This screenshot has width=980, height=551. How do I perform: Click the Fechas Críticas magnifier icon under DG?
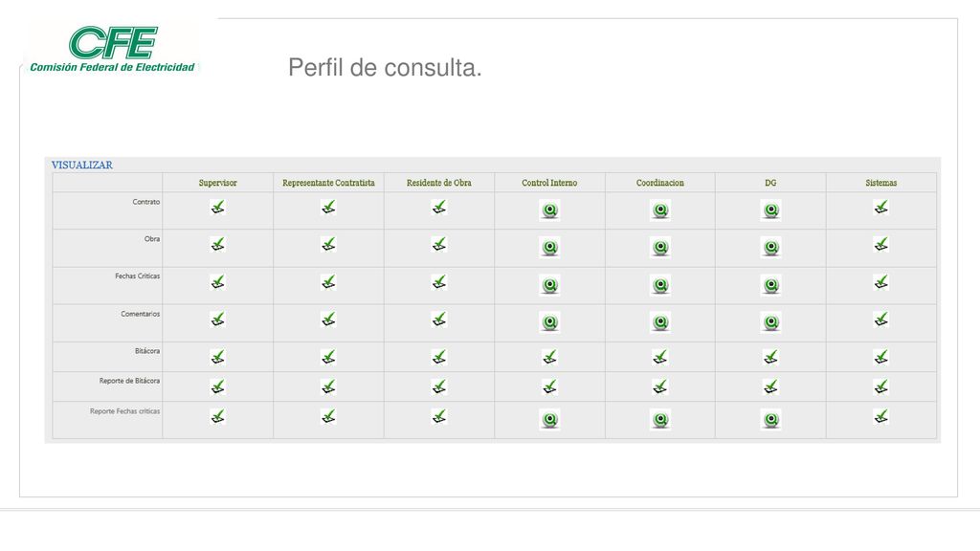tap(771, 285)
